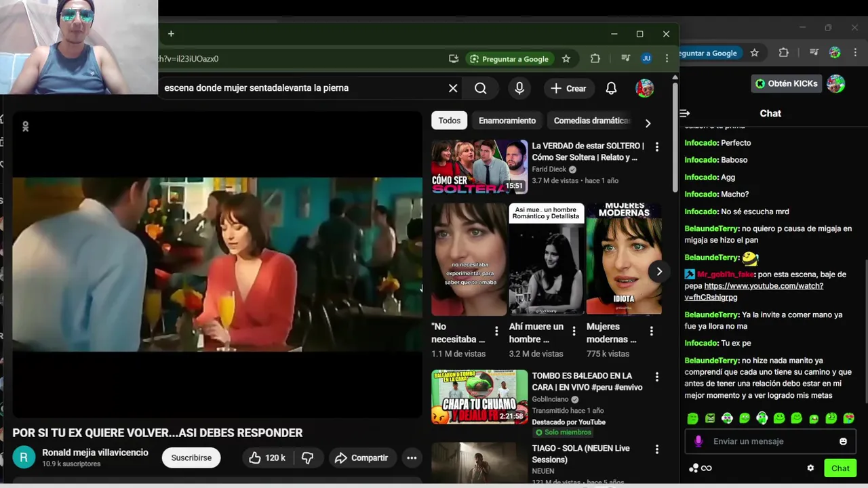The image size is (868, 488).
Task: Open chat settings gear
Action: [810, 468]
